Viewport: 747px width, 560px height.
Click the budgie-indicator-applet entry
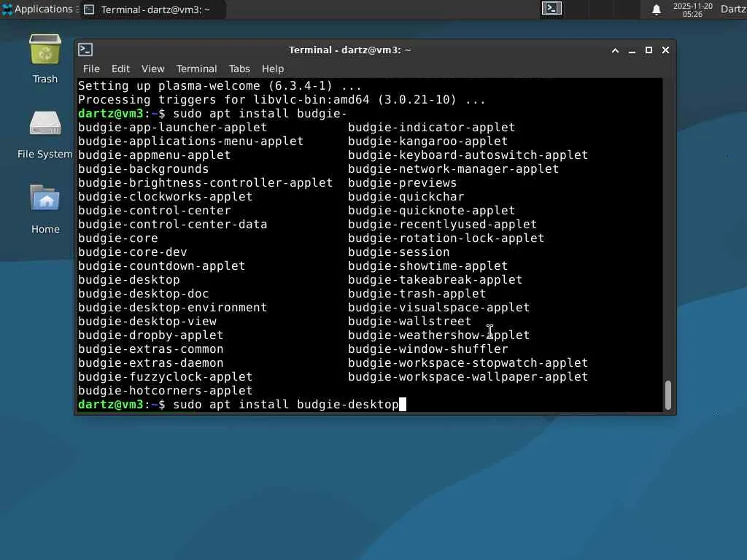pos(432,127)
